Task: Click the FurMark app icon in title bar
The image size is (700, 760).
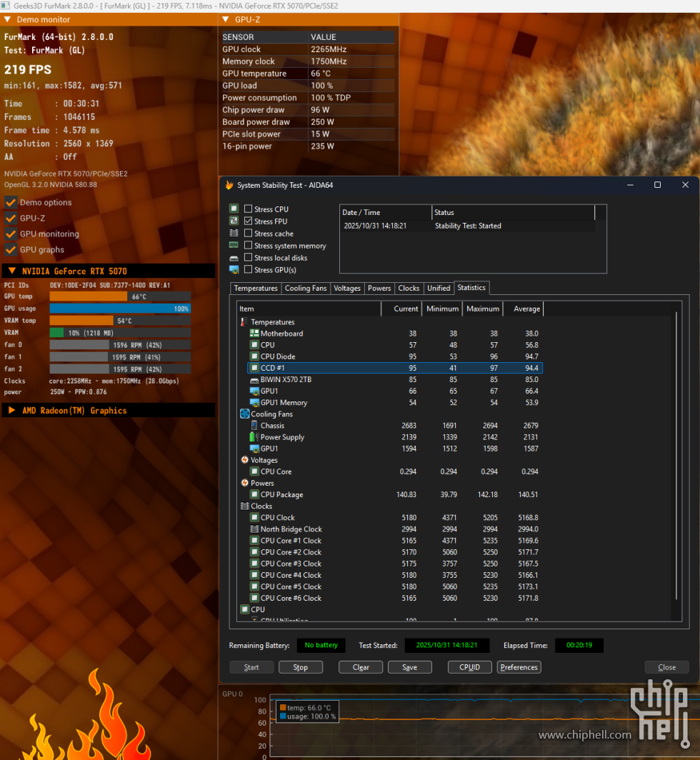Action: coord(5,6)
